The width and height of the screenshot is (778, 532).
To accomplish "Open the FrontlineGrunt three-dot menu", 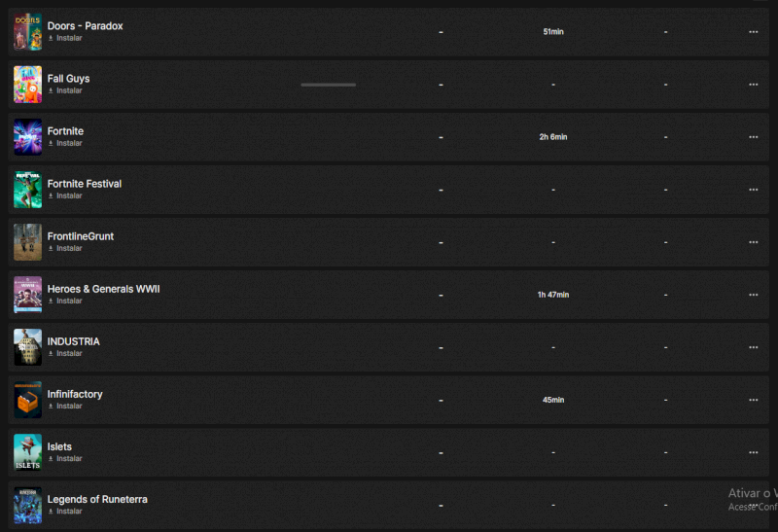I will [x=753, y=242].
